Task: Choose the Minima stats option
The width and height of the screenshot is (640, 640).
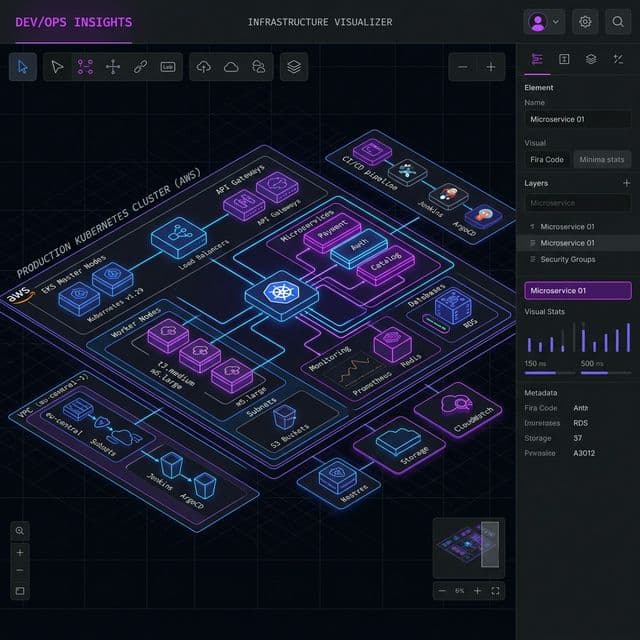Action: pos(602,160)
